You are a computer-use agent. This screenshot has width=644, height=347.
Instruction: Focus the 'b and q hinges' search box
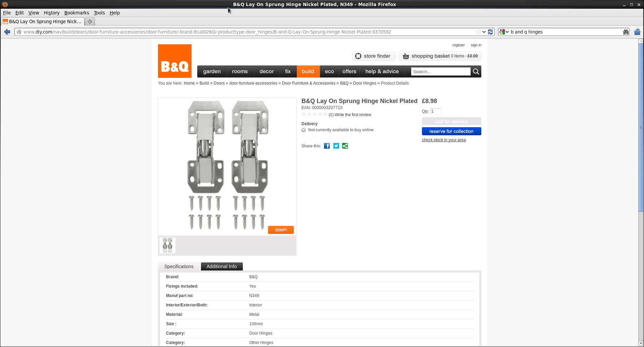pos(566,32)
